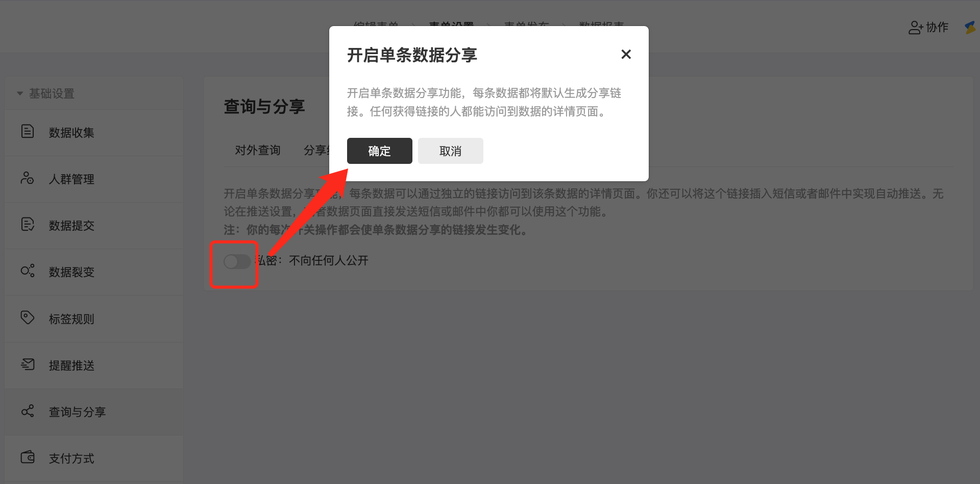
Task: Click the 查询与分享 share icon
Action: pyautogui.click(x=28, y=411)
